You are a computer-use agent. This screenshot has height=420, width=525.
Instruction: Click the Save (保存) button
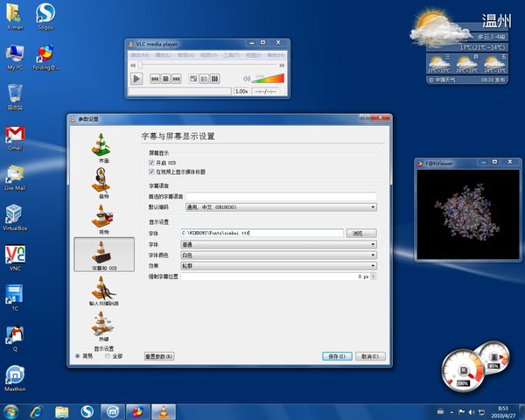point(337,356)
